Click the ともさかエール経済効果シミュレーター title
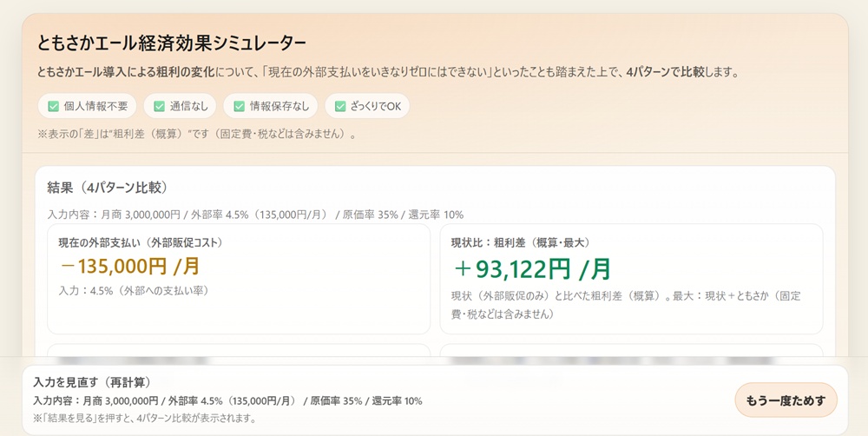Image resolution: width=868 pixels, height=436 pixels. [172, 43]
